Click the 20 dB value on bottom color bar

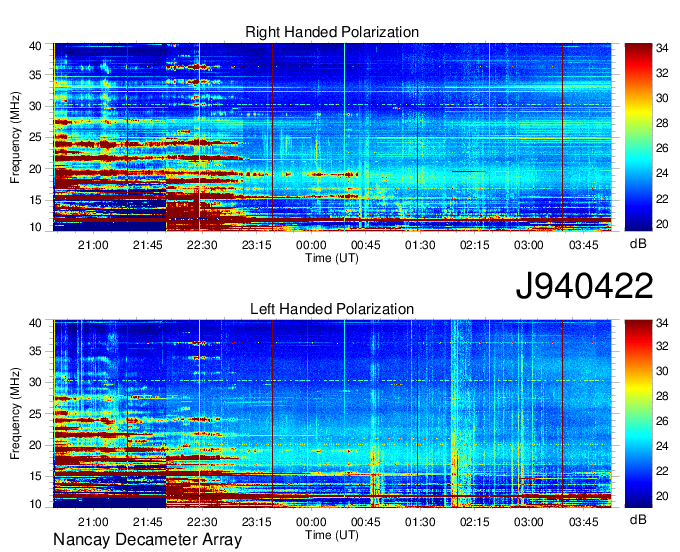click(x=662, y=496)
